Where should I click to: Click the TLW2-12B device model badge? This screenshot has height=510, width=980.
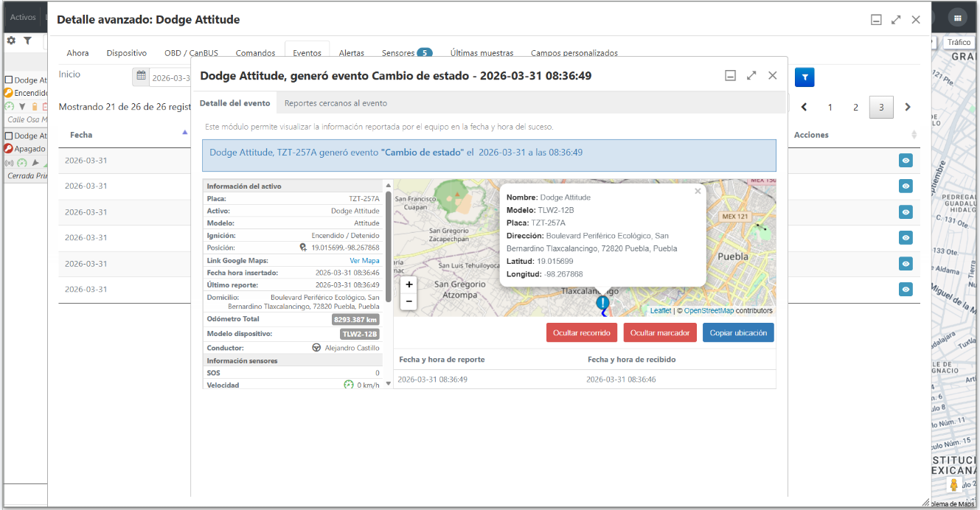point(360,334)
